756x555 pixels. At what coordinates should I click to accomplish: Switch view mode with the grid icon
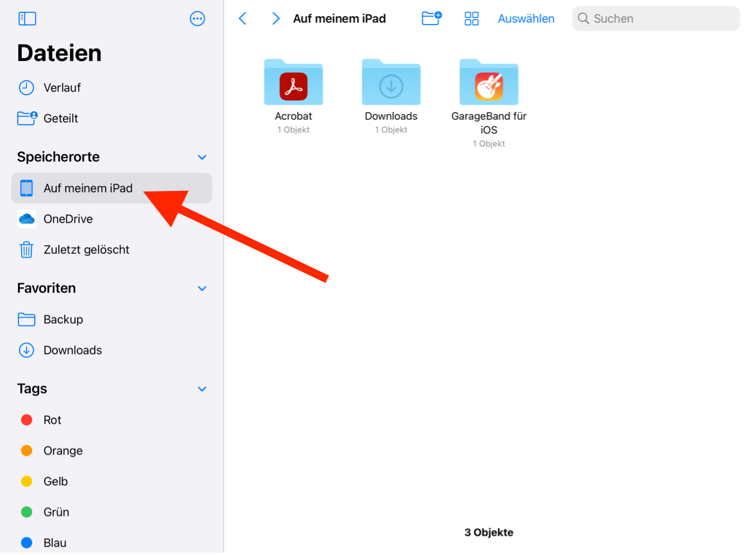[472, 18]
